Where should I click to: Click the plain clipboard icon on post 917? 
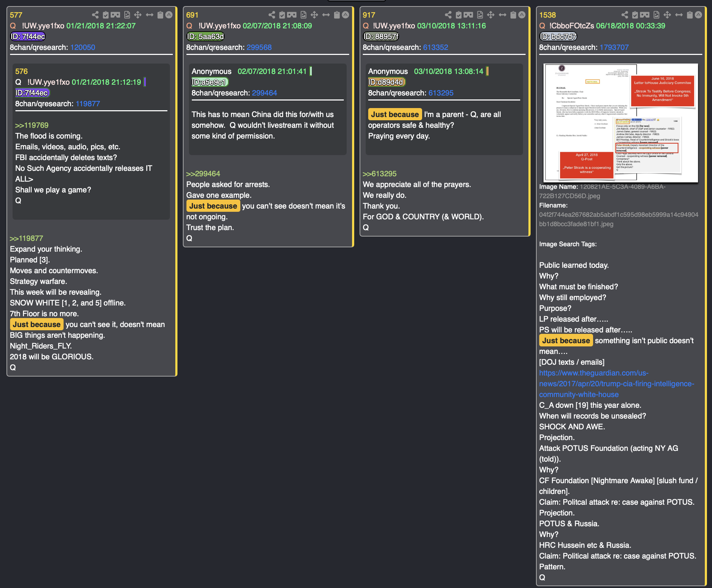point(513,15)
